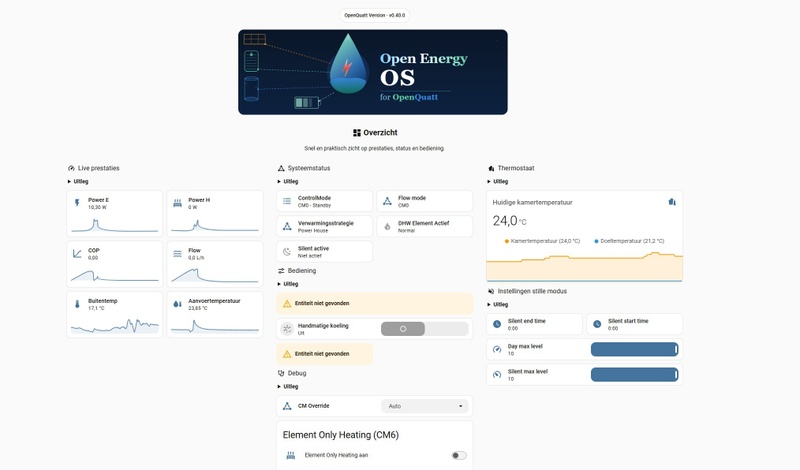
Task: Toggle Element Only Heating aan switch
Action: (459, 455)
